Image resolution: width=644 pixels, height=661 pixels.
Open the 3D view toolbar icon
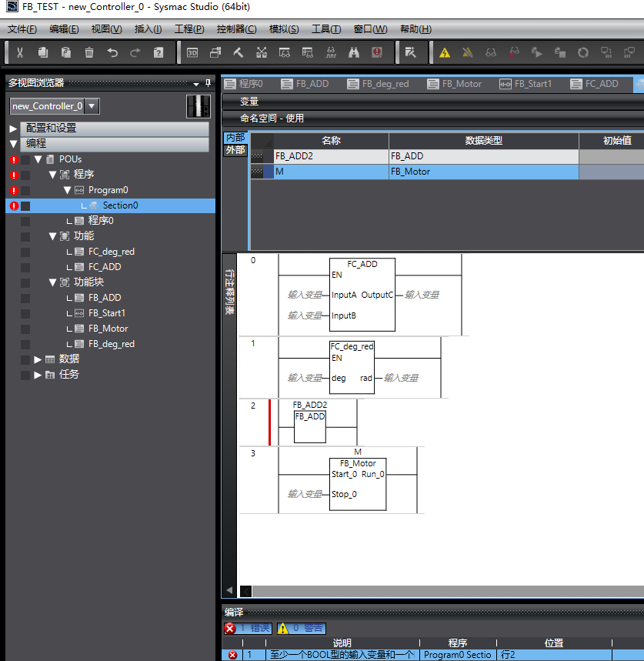tap(192, 52)
